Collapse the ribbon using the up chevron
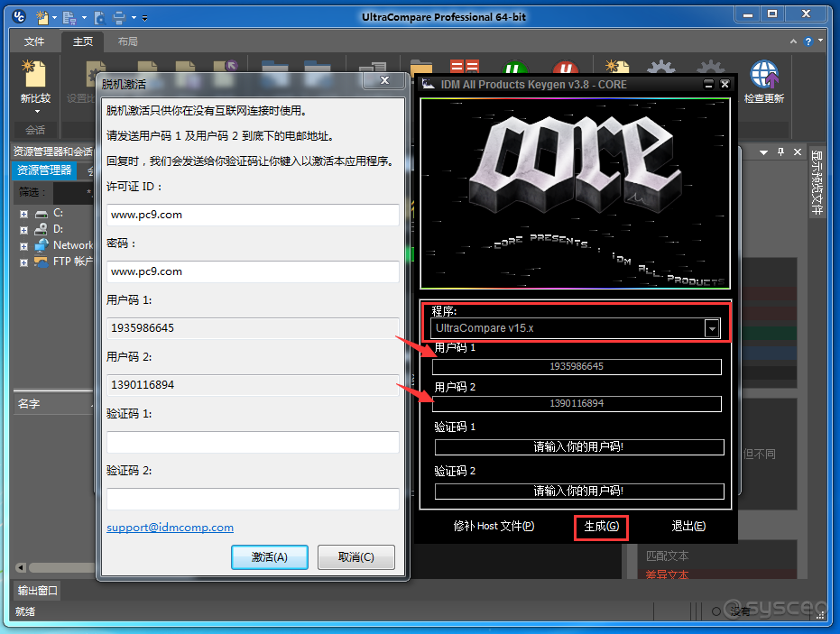The height and width of the screenshot is (634, 840). pos(793,41)
